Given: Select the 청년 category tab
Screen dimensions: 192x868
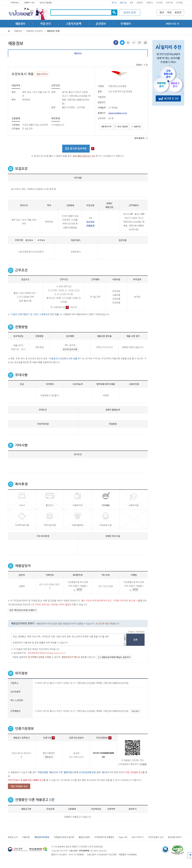Looking at the screenshot, I should 161,12.
